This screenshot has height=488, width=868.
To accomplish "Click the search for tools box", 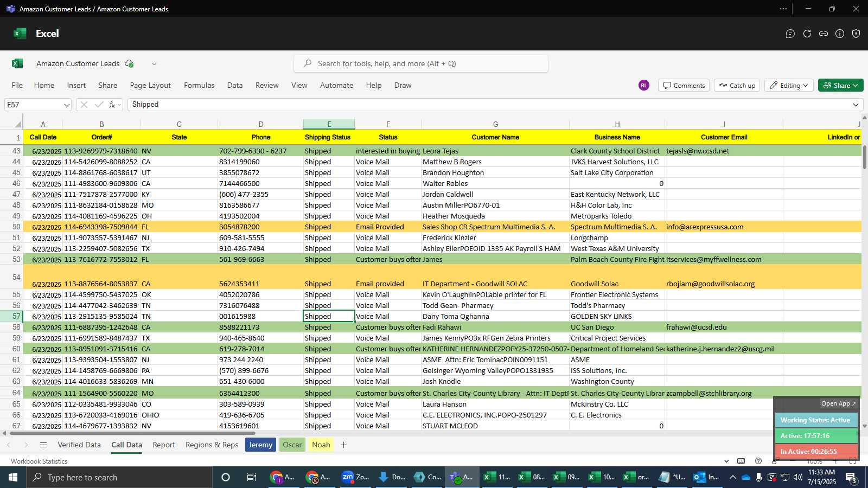I will click(421, 63).
